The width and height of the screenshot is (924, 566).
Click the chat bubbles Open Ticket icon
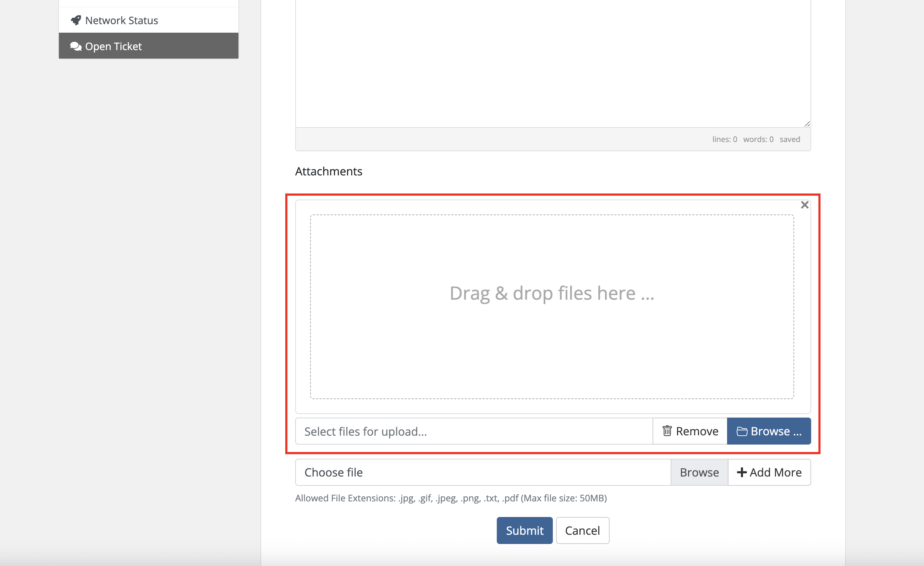tap(76, 46)
